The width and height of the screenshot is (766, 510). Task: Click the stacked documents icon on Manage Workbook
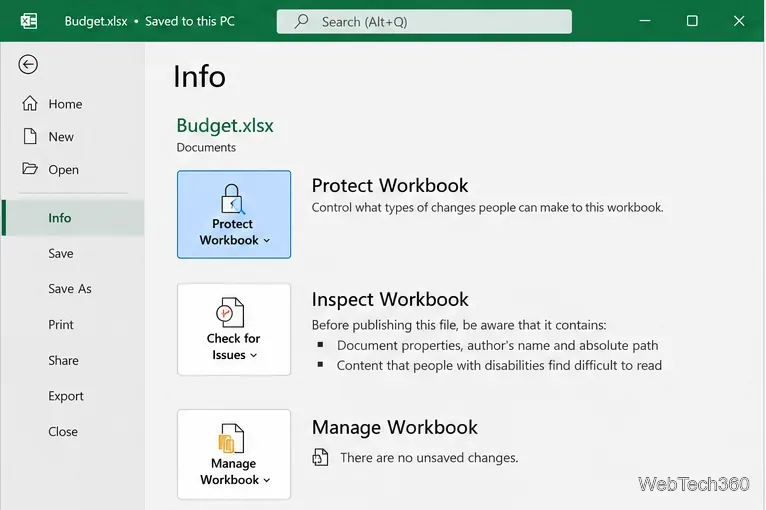point(231,438)
